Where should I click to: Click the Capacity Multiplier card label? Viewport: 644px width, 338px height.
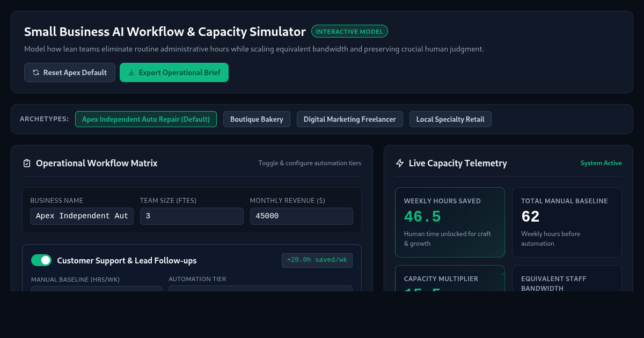click(441, 279)
